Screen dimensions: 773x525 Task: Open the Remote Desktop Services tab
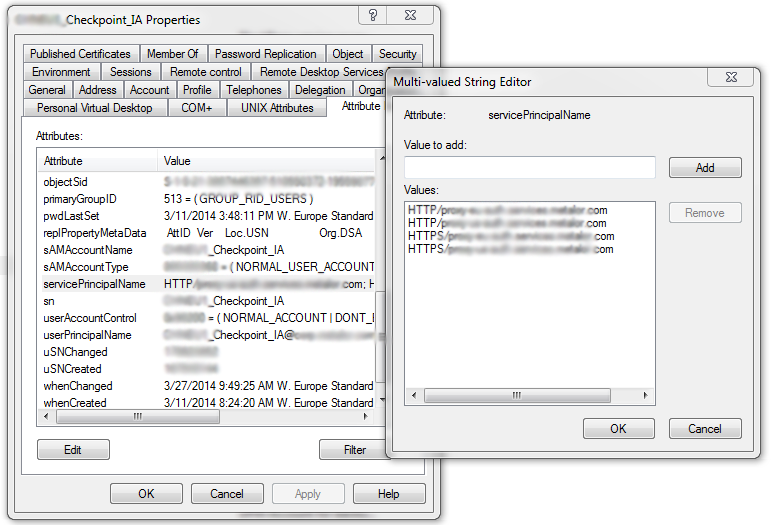[x=320, y=72]
